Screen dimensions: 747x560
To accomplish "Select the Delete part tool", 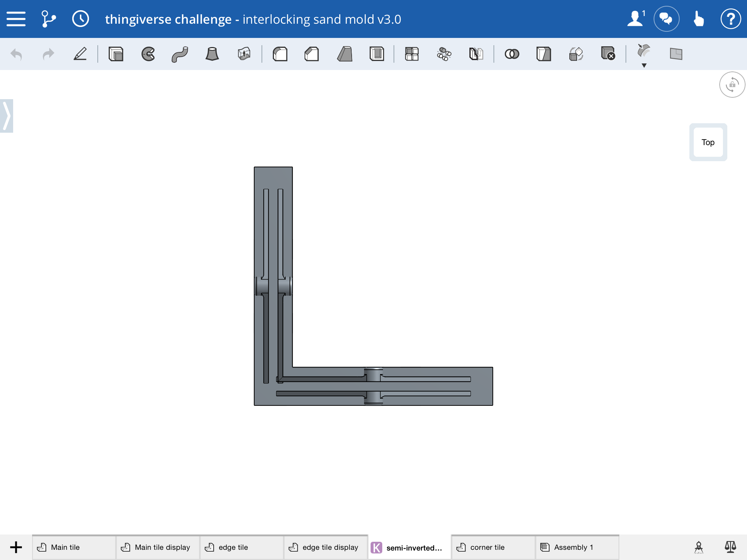I will pos(608,53).
